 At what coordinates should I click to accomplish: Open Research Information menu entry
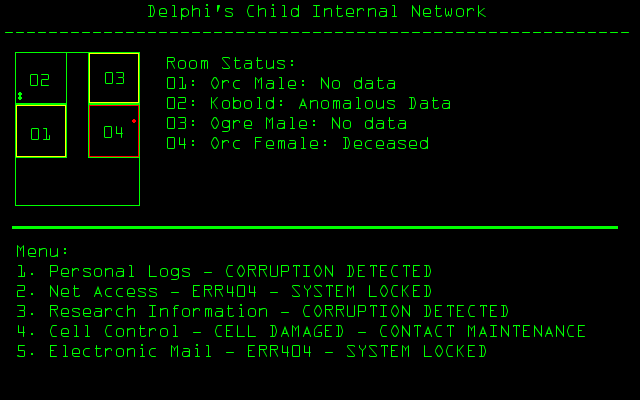pos(262,311)
